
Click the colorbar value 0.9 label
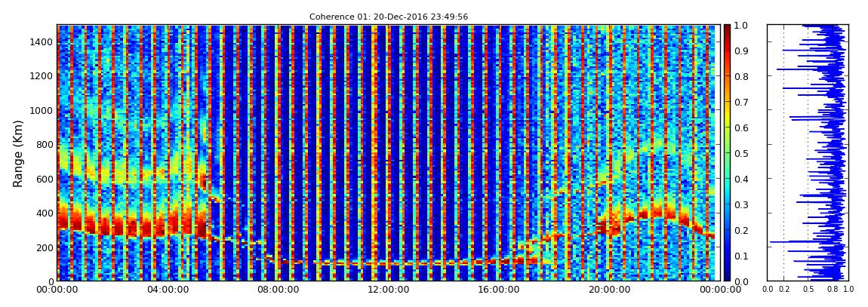(740, 51)
